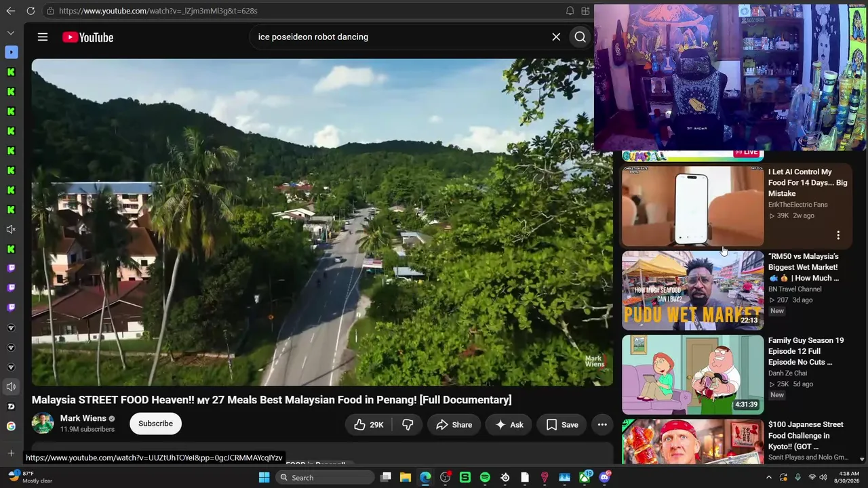Open the $100 Japanese Street Food Challenge title

pyautogui.click(x=806, y=436)
